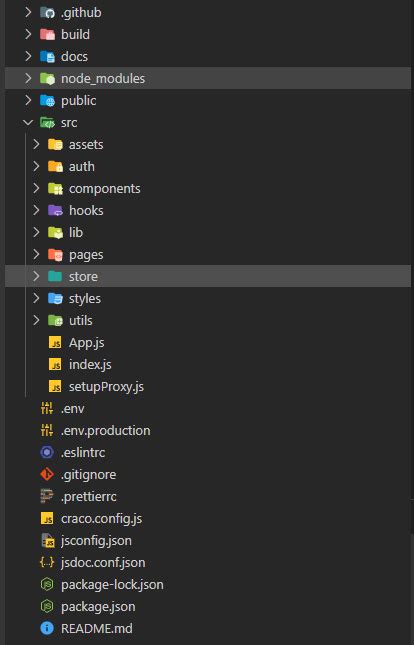Expand the public folder chevron

pyautogui.click(x=28, y=100)
